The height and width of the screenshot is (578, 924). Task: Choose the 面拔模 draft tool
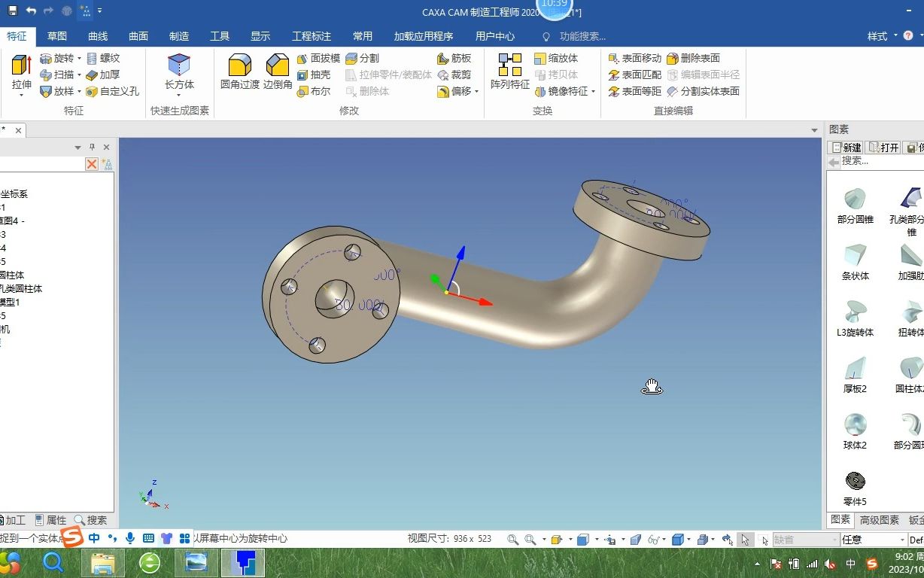coord(318,58)
